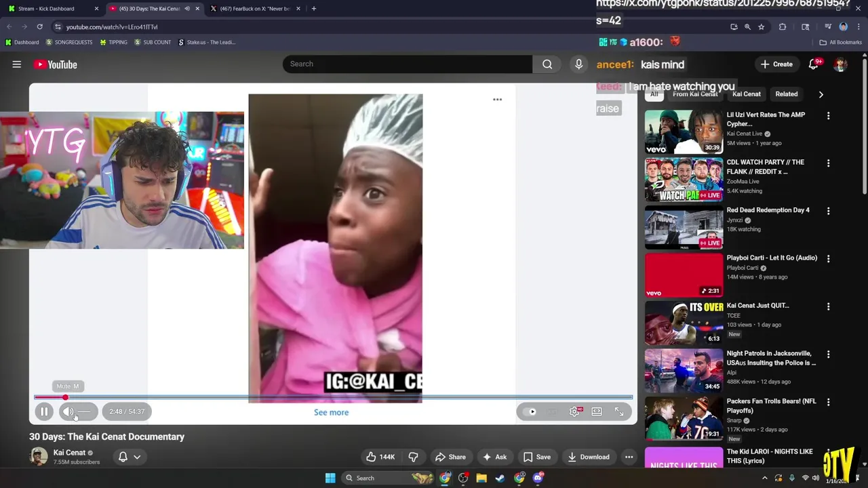
Task: Open SONGREQUESTS bookmark
Action: (x=69, y=42)
